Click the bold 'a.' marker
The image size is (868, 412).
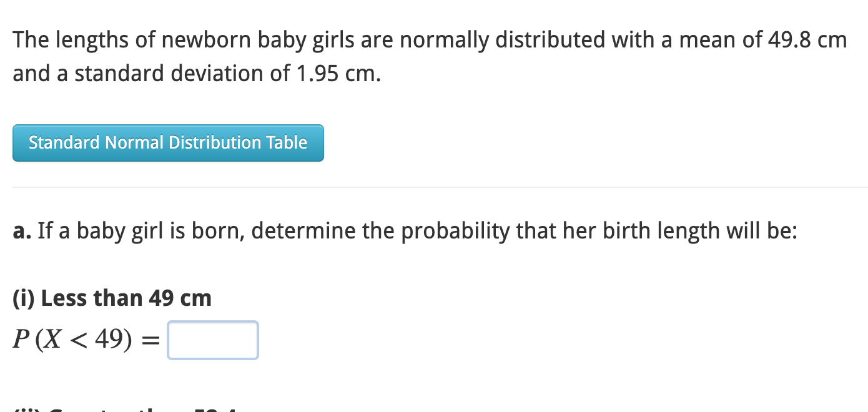point(20,230)
